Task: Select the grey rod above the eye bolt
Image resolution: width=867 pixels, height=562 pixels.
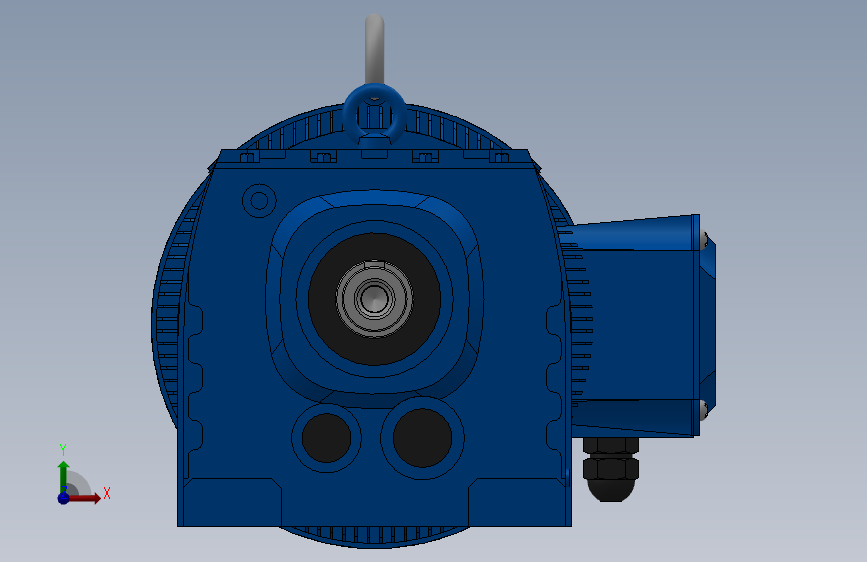Action: tap(374, 50)
